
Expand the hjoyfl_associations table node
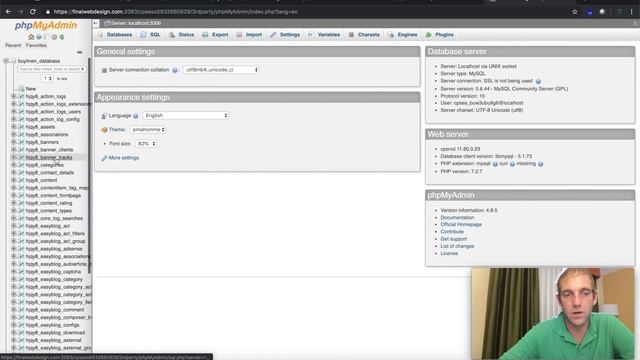coord(14,134)
